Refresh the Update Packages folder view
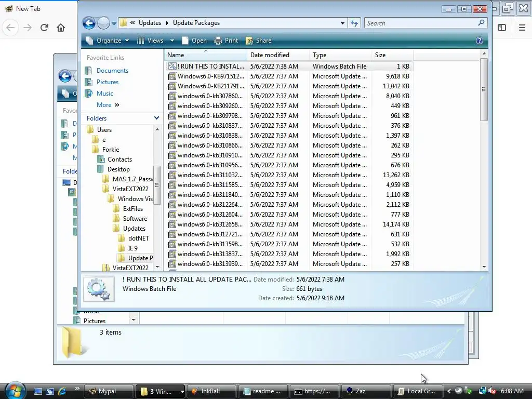The image size is (532, 399). (x=354, y=23)
